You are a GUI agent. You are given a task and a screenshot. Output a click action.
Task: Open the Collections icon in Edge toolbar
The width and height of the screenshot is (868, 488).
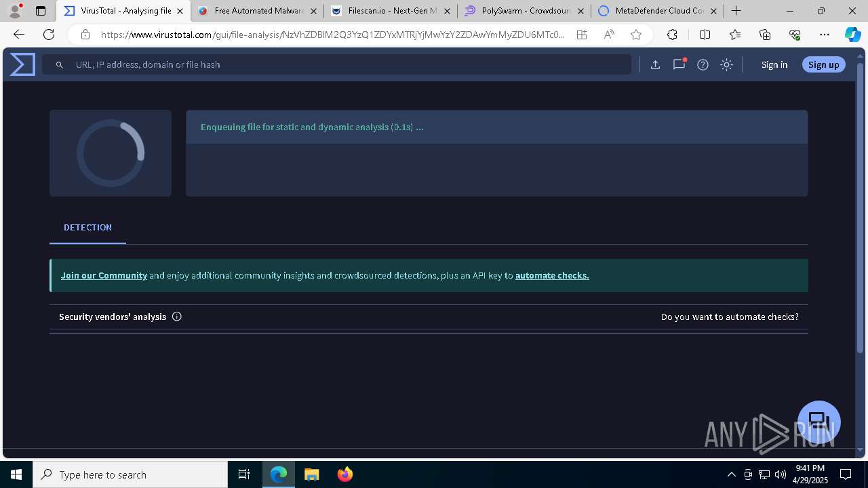coord(765,35)
